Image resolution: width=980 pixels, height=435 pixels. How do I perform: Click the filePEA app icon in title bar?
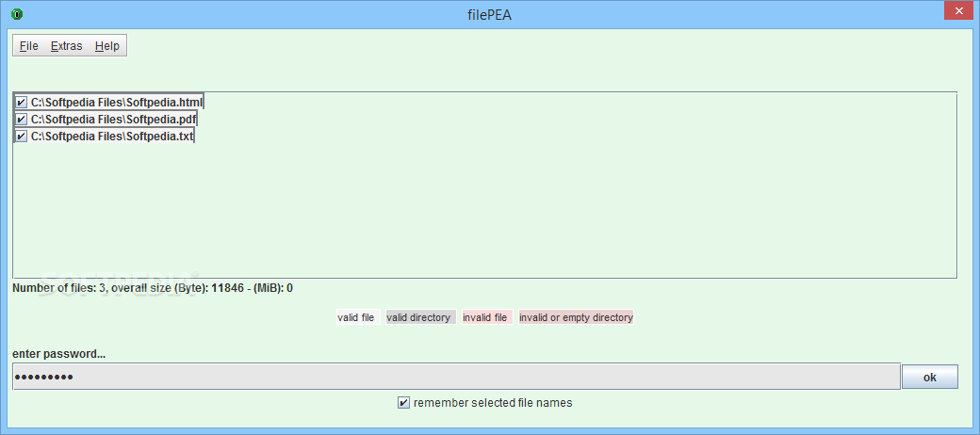click(x=17, y=14)
